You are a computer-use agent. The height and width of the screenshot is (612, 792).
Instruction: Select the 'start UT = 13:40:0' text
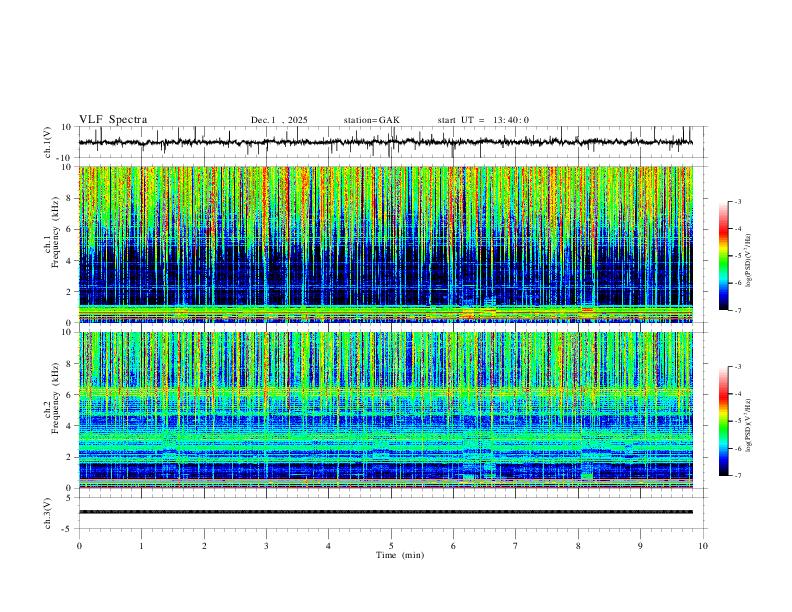pos(483,120)
